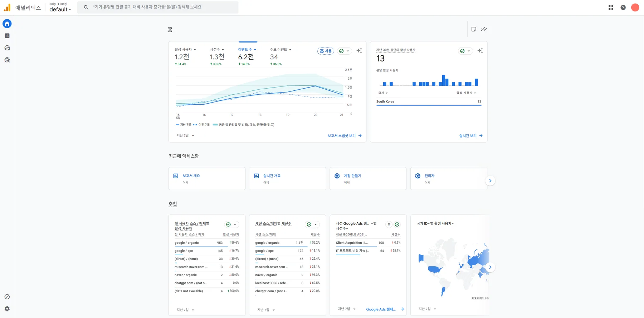This screenshot has height=318, width=644.
Task: Toggle the benchmarking 사용 chip
Action: [326, 51]
